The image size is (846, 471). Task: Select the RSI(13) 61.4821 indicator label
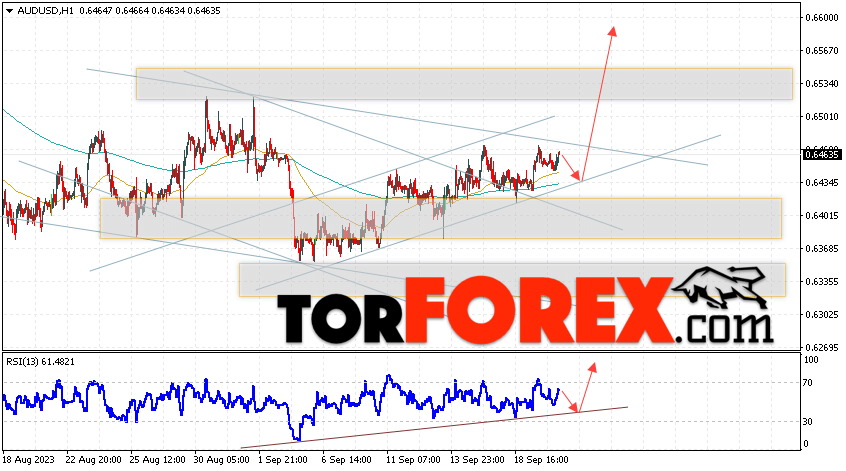coord(40,362)
